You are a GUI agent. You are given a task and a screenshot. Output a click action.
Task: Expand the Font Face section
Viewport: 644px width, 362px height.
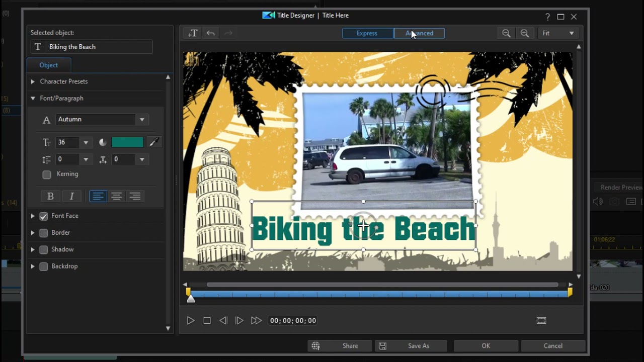(33, 216)
